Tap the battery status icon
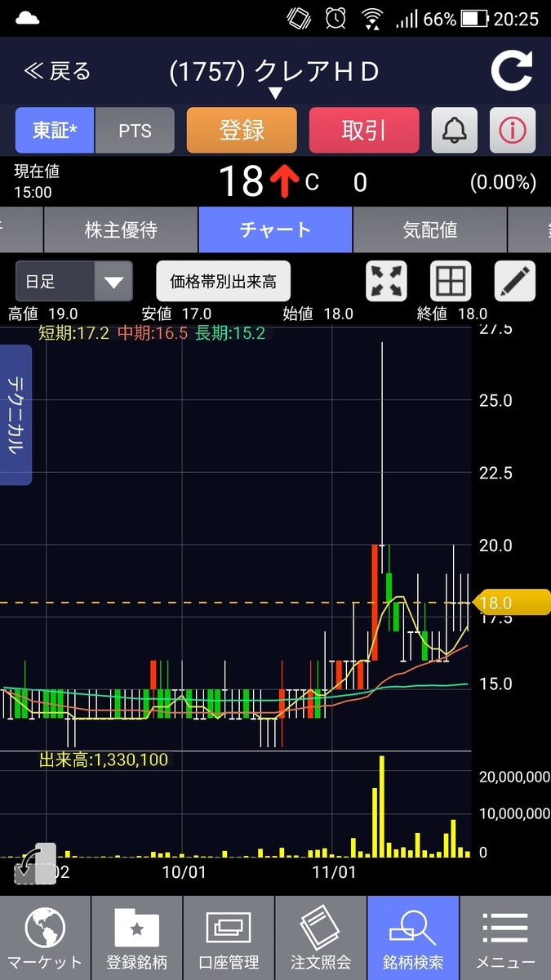The image size is (551, 980). point(475,18)
